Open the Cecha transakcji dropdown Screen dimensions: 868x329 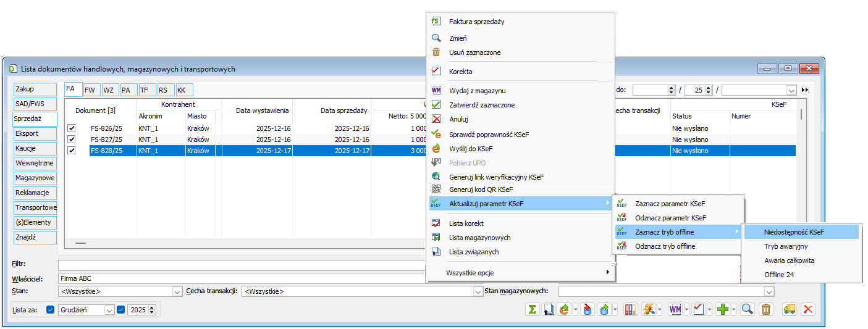point(477,291)
